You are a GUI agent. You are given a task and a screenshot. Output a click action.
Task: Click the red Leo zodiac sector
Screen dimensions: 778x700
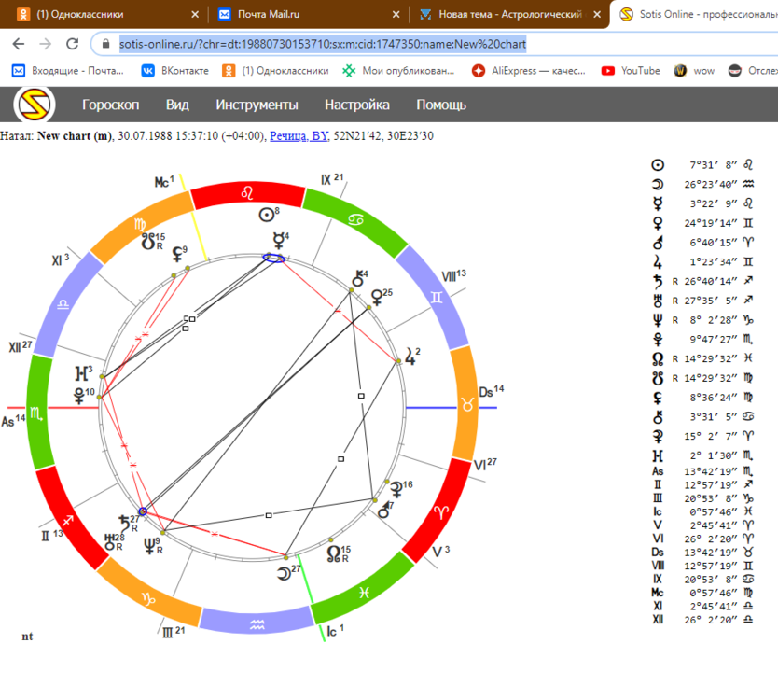point(247,194)
